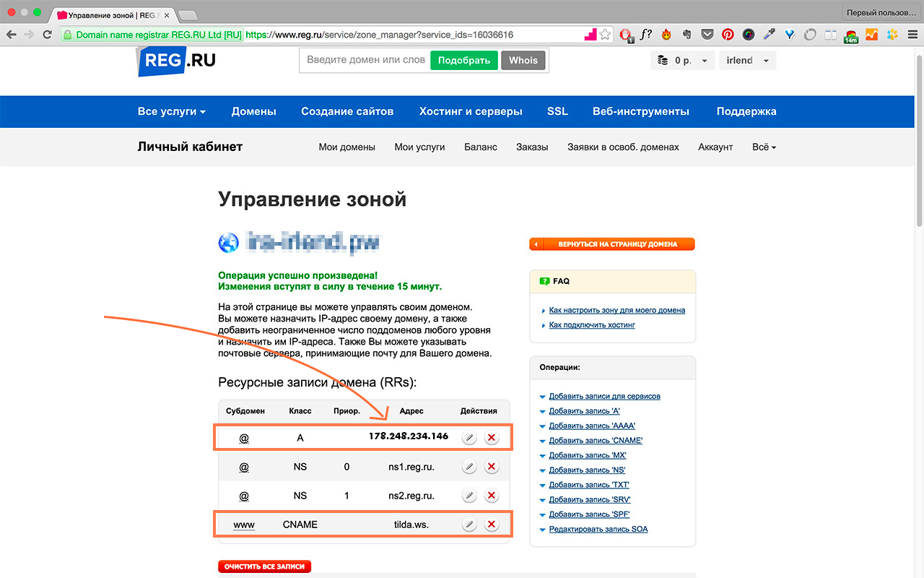
Task: Edit the ns2.reg.ru. NS record
Action: (469, 496)
